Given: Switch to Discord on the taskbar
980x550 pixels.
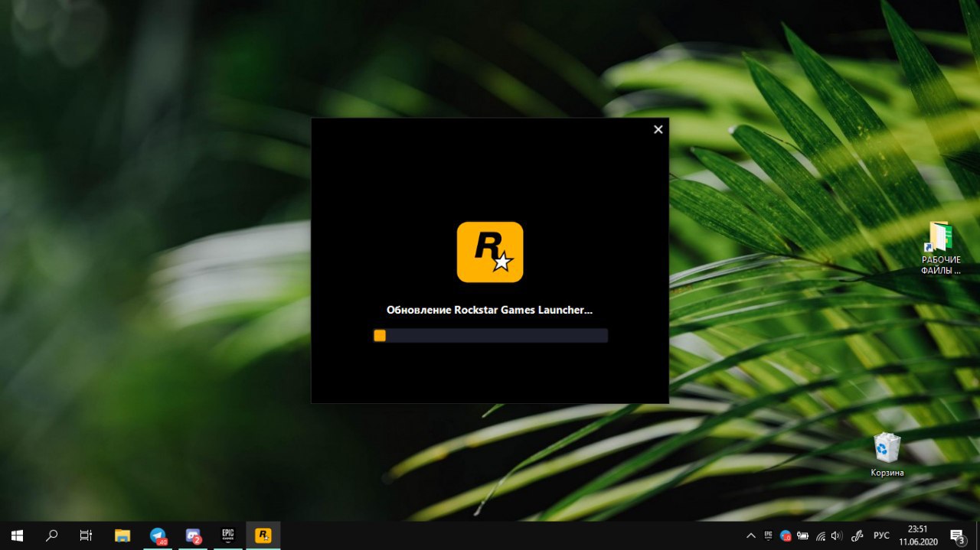Looking at the screenshot, I should point(193,535).
